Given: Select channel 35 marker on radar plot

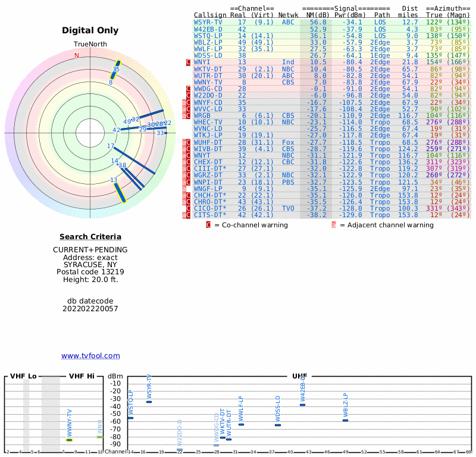Looking at the screenshot, I should point(115,70).
